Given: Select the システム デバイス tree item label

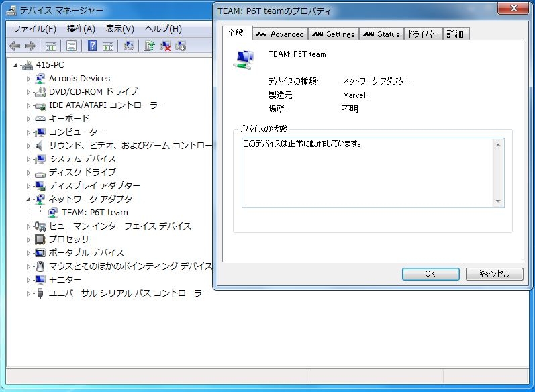Looking at the screenshot, I should click(x=83, y=159).
